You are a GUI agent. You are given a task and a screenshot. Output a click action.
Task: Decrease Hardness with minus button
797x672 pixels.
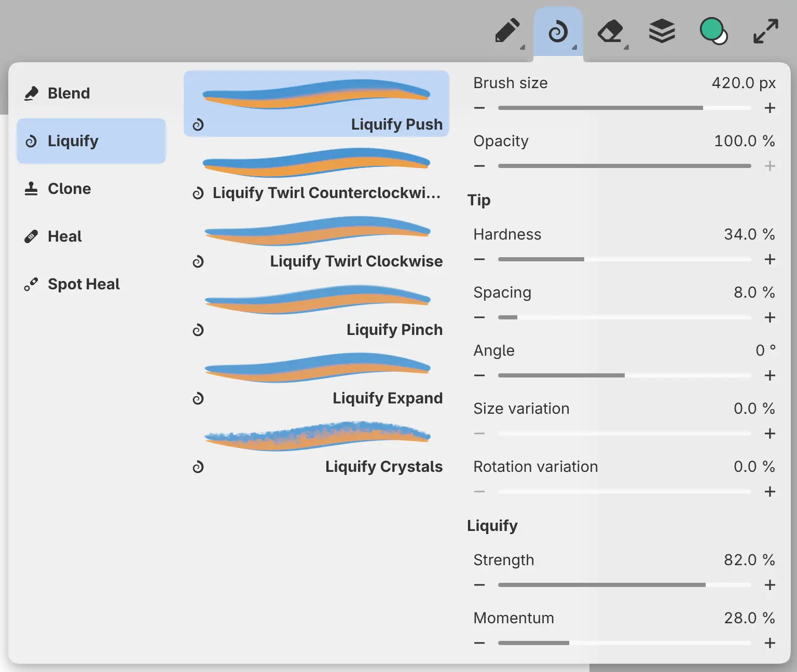point(479,259)
